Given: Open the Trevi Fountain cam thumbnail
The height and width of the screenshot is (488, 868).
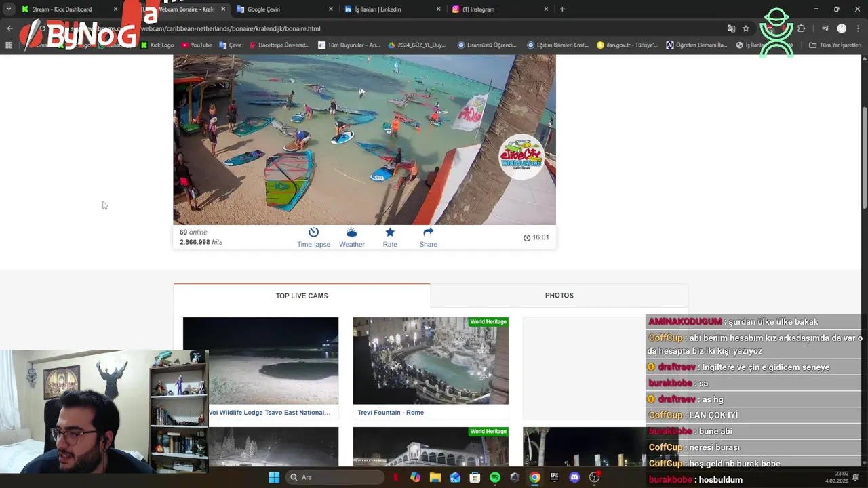Looking at the screenshot, I should click(431, 361).
